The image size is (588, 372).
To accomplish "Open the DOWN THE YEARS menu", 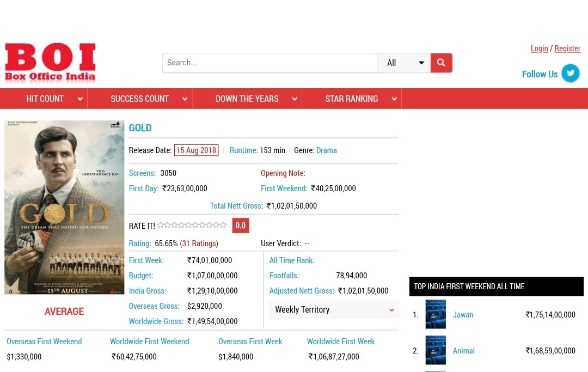I will tap(247, 99).
